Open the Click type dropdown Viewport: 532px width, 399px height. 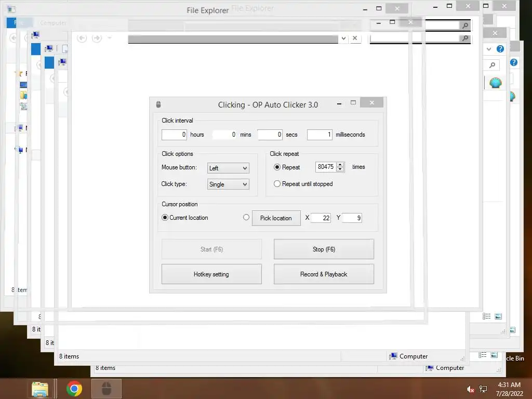(x=228, y=184)
